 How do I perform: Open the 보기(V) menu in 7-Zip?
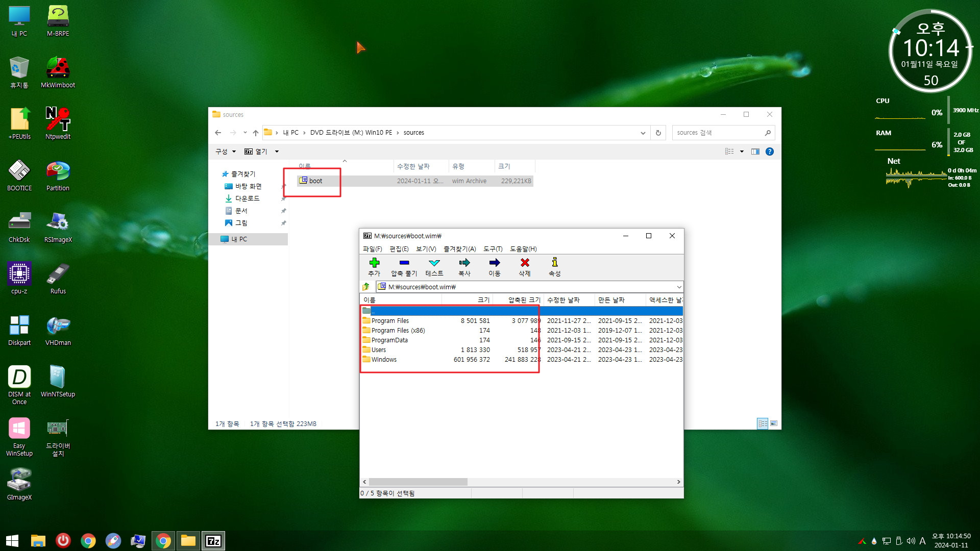(426, 249)
